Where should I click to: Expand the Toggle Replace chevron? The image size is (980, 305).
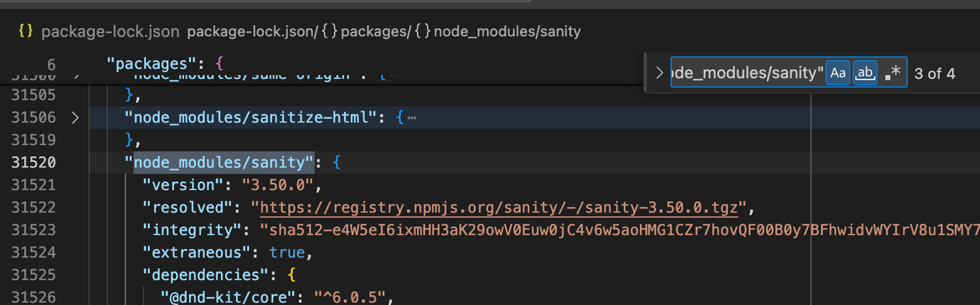point(659,72)
